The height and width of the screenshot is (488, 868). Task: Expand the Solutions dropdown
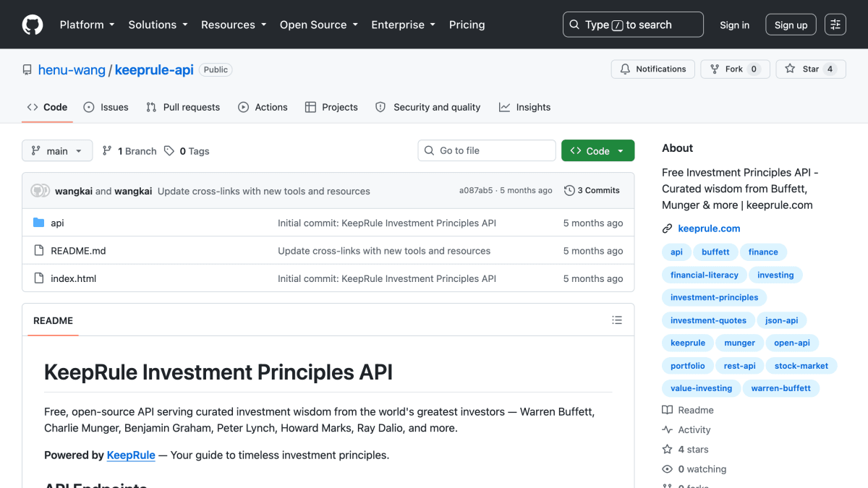(x=158, y=25)
